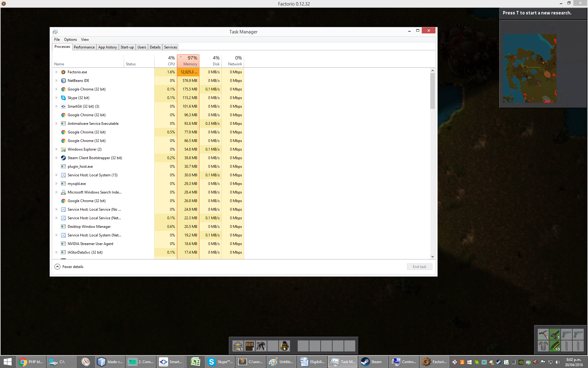Viewport: 588px width, 368px height.
Task: Expand the Skype (32 bit) process row
Action: tap(56, 98)
